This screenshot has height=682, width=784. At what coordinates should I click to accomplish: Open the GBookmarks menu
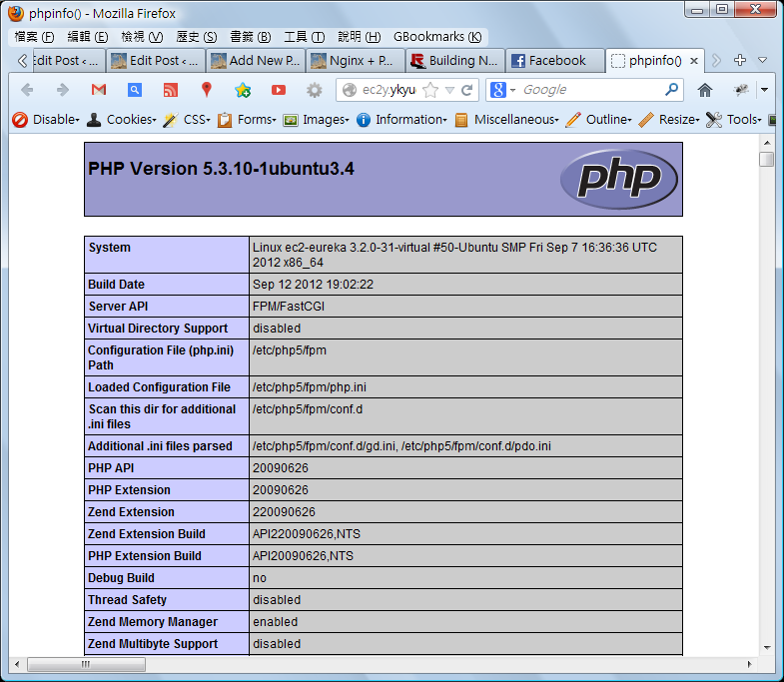(437, 37)
